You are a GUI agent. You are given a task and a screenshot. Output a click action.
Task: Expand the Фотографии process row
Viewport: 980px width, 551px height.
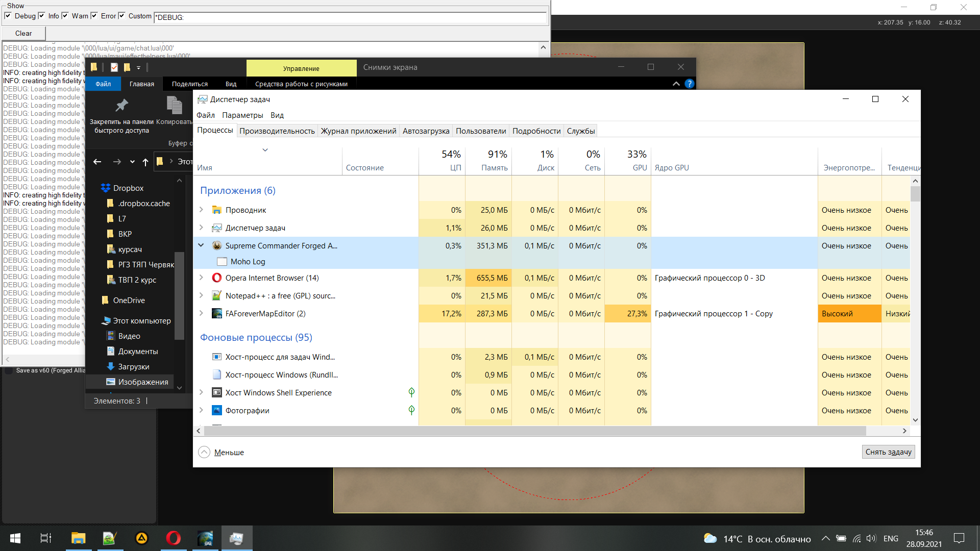[x=201, y=410]
